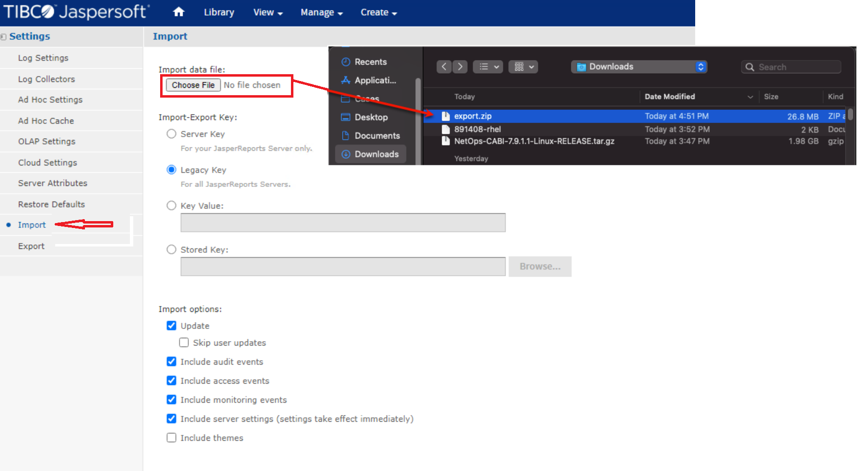Open the Downloads folder location dropdown
The width and height of the screenshot is (868, 471).
point(639,67)
